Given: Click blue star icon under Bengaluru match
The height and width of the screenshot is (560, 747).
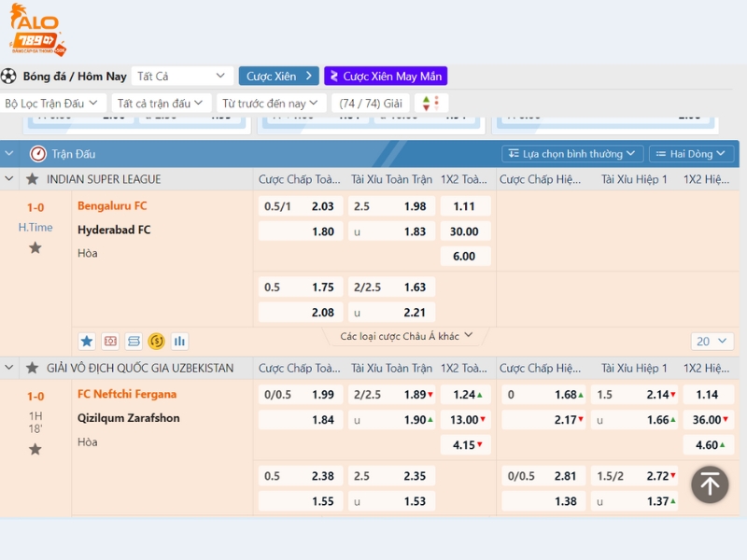Looking at the screenshot, I should tap(87, 341).
